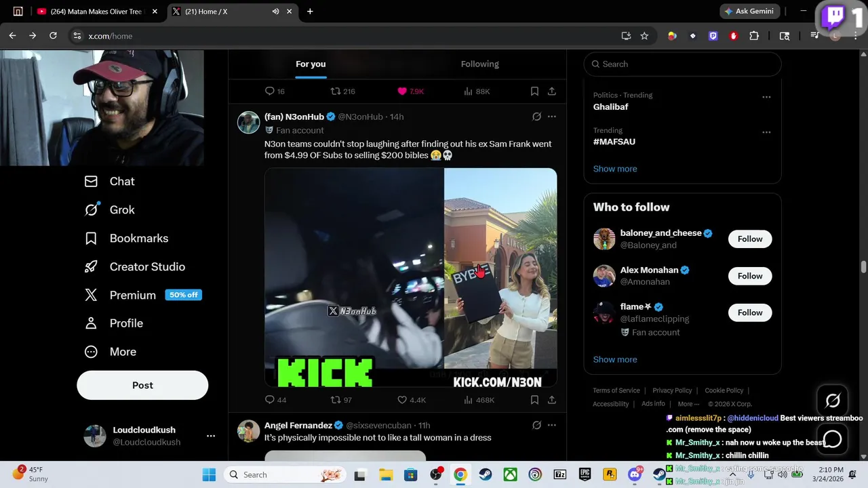Viewport: 868px width, 488px height.
Task: Show more under trends
Action: click(x=615, y=169)
